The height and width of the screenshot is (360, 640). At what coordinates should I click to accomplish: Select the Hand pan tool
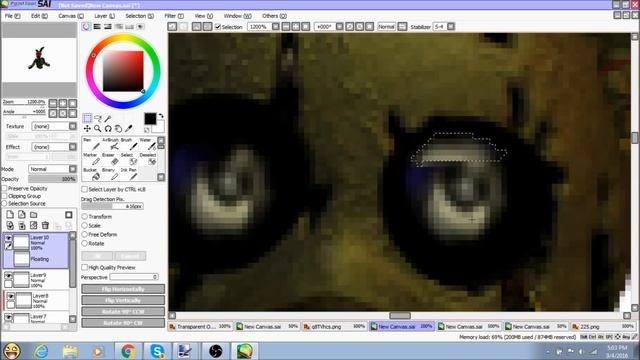118,129
